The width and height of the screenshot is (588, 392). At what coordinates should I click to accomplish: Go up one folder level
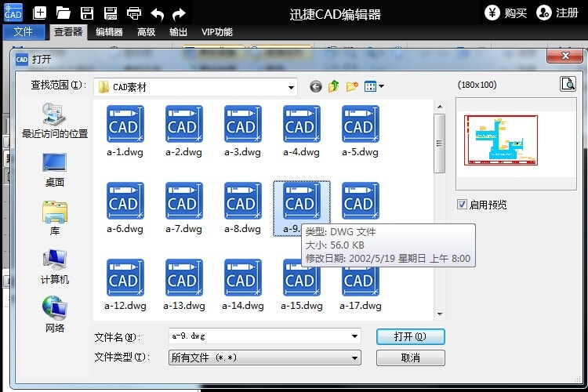pos(334,86)
